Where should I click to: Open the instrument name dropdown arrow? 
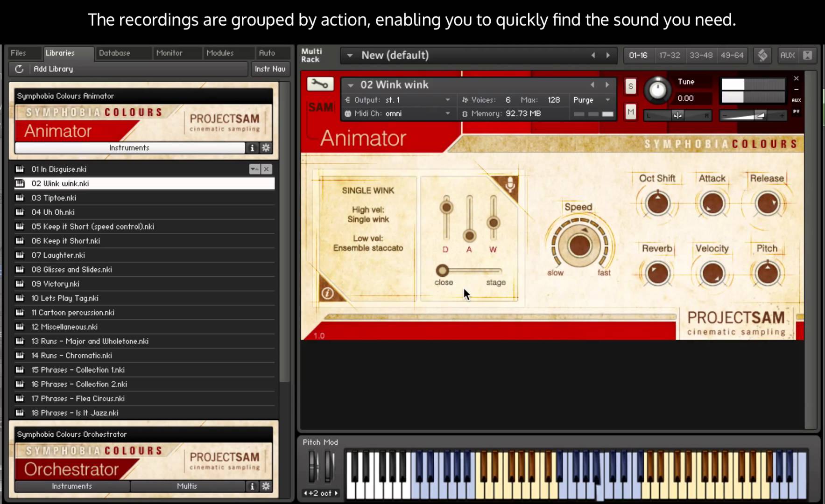350,85
